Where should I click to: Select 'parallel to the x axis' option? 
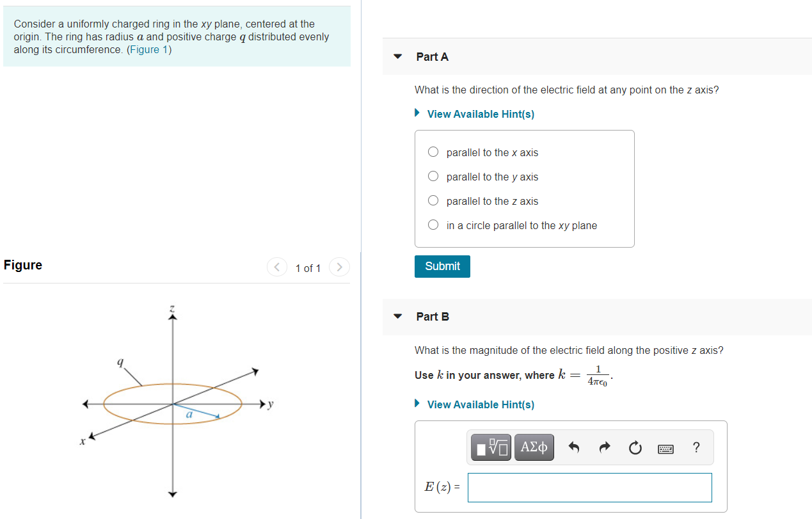coord(433,152)
